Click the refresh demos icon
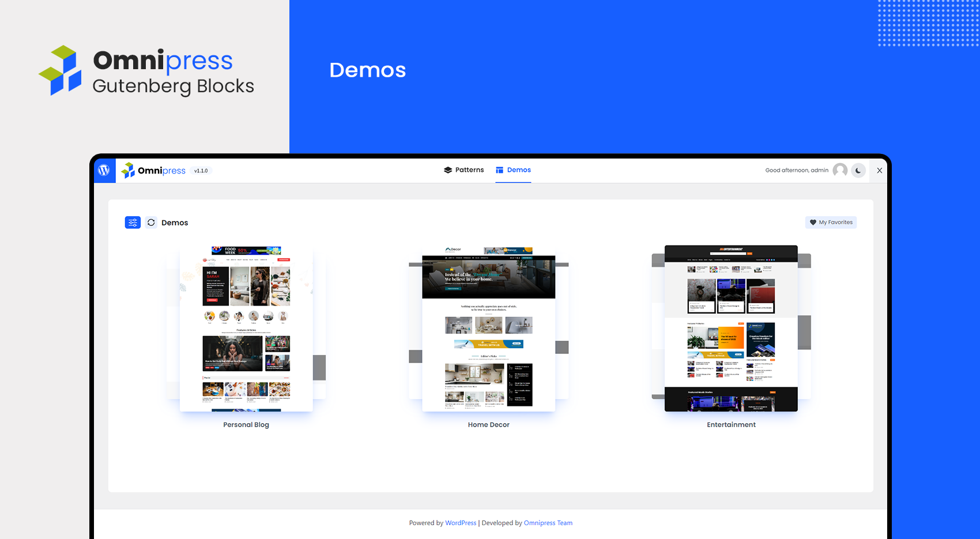The height and width of the screenshot is (539, 980). coord(151,223)
